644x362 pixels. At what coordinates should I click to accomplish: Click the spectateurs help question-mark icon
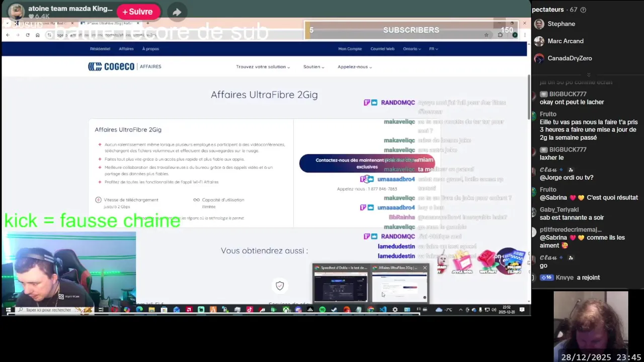tap(583, 10)
